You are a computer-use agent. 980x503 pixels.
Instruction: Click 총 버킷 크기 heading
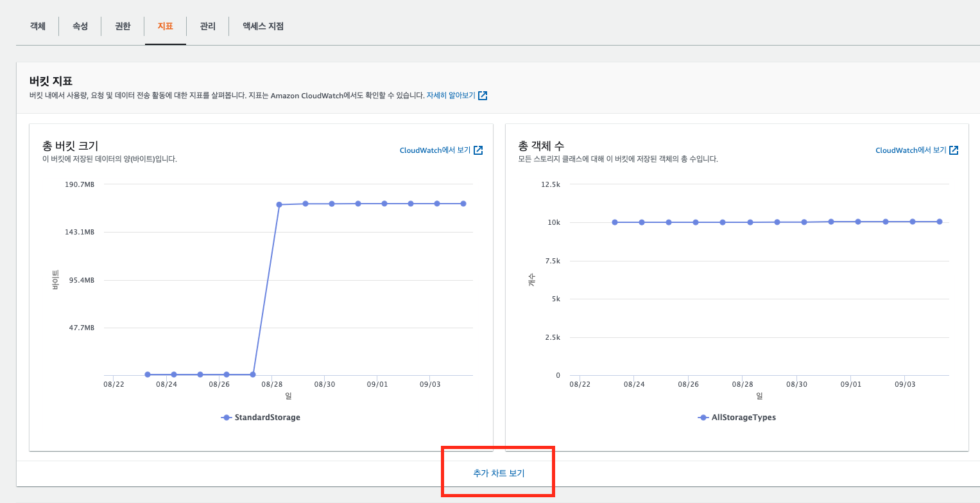(x=70, y=146)
